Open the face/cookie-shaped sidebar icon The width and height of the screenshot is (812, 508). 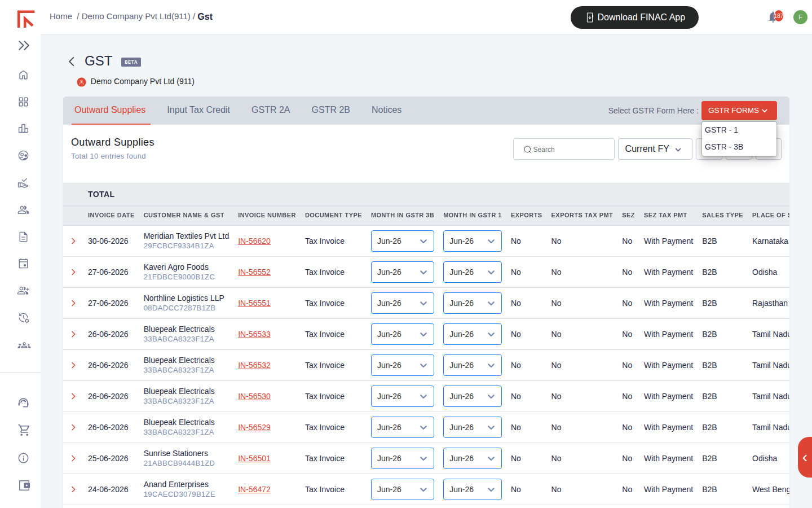23,156
